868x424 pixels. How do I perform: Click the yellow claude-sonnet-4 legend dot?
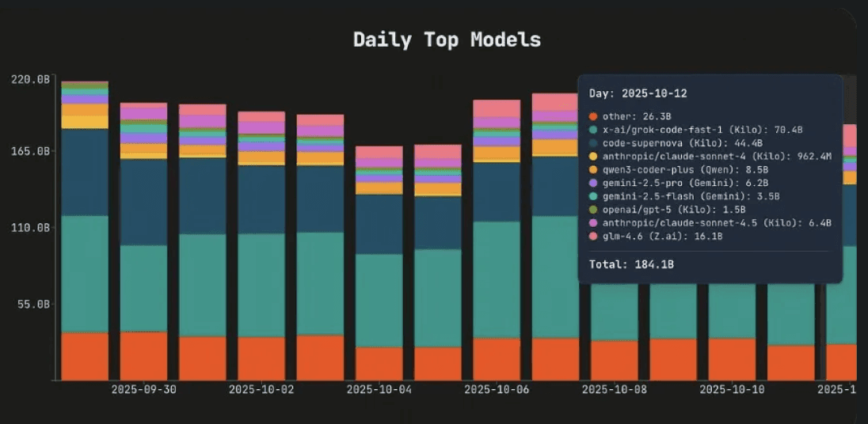pos(594,157)
